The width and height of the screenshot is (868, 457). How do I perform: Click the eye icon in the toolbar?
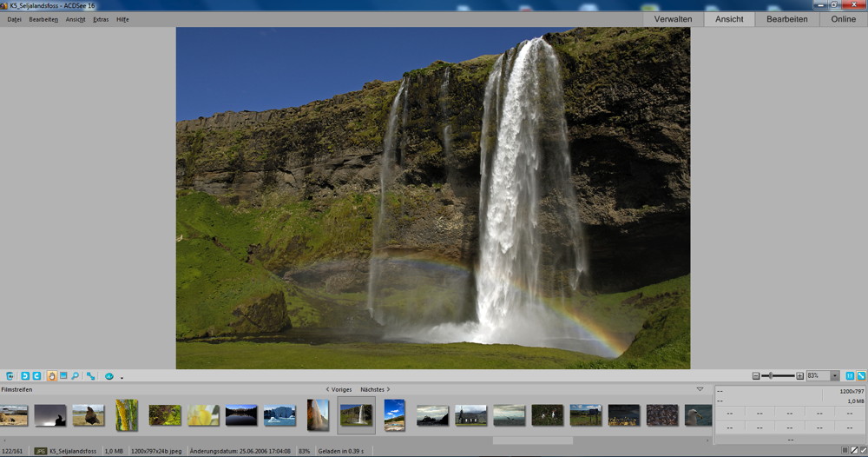(x=109, y=376)
